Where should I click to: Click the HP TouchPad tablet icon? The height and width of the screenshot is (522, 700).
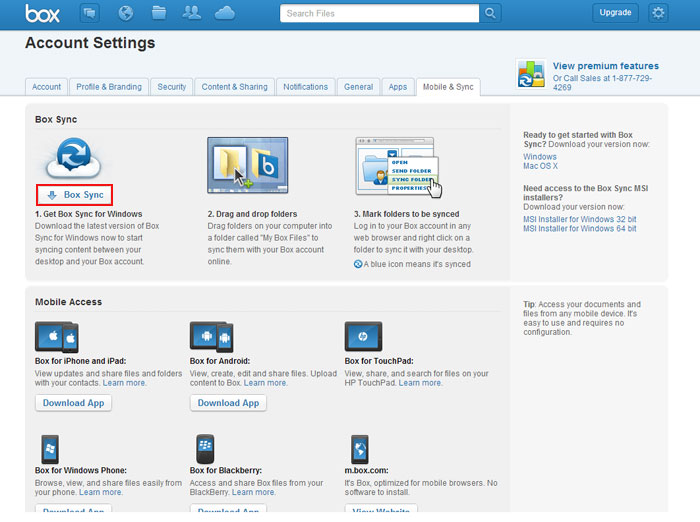click(363, 336)
